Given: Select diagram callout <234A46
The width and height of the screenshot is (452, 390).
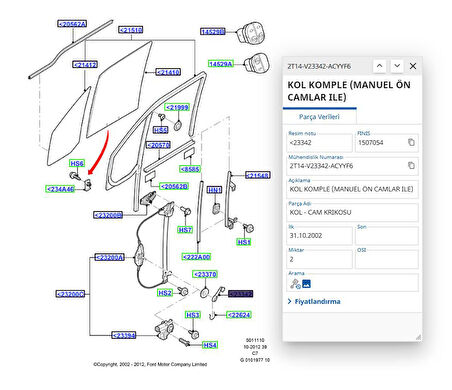Looking at the screenshot, I should point(60,189).
